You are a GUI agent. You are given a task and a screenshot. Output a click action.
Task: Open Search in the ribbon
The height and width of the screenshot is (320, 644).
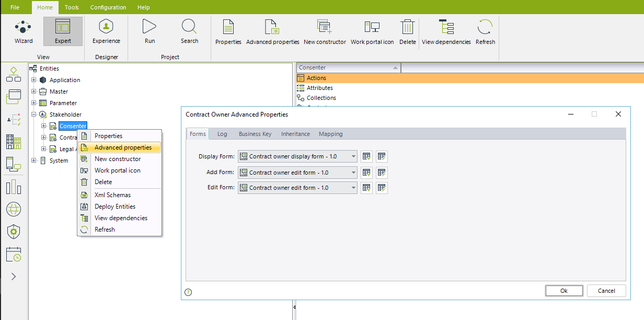click(189, 31)
